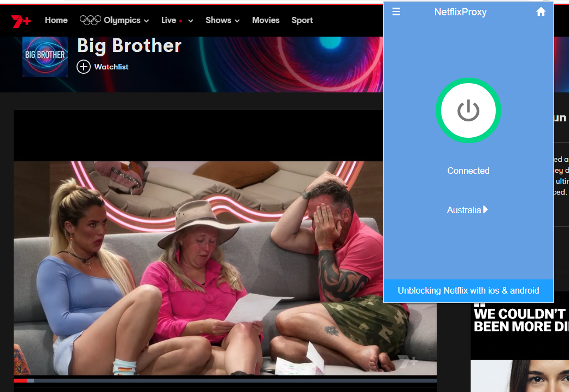Expand the Live menu

click(177, 20)
